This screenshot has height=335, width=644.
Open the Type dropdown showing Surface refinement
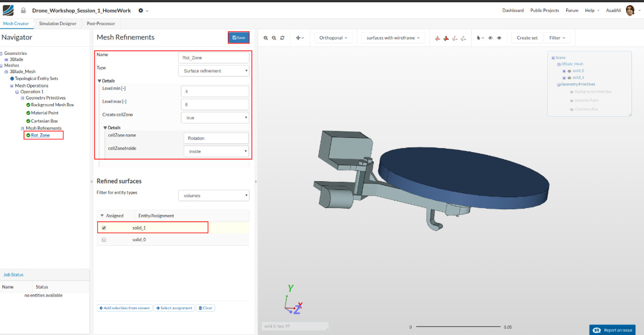[214, 71]
